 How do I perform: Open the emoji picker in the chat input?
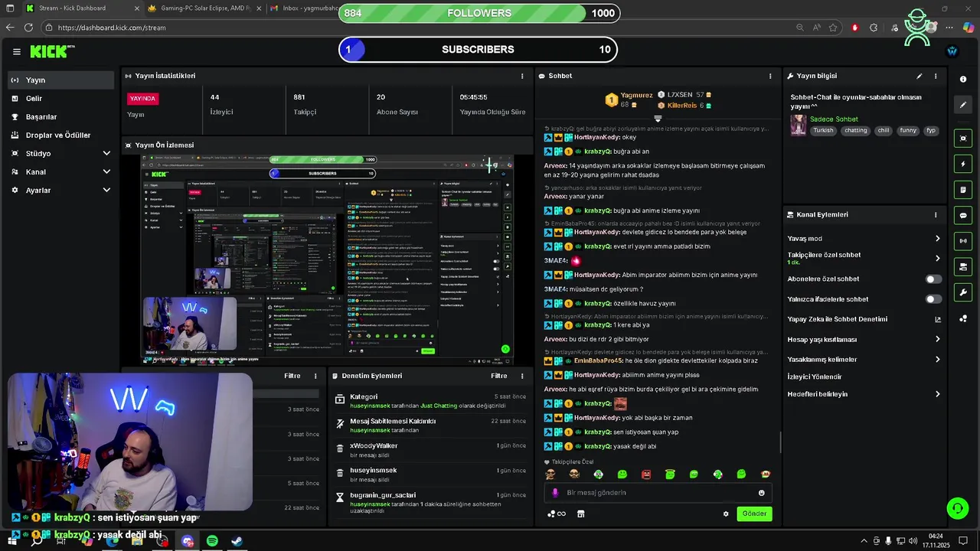tap(761, 493)
